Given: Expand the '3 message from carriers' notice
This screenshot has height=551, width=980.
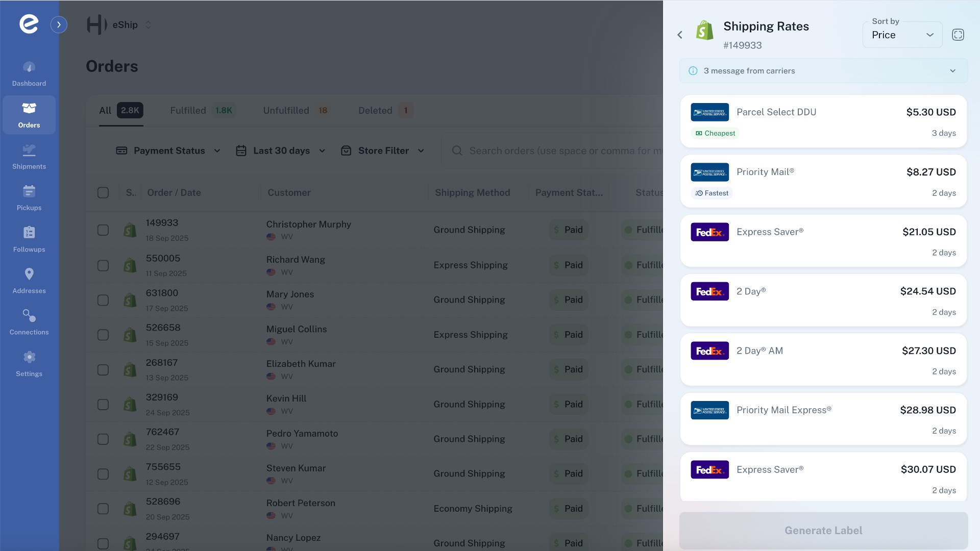Looking at the screenshot, I should point(823,70).
